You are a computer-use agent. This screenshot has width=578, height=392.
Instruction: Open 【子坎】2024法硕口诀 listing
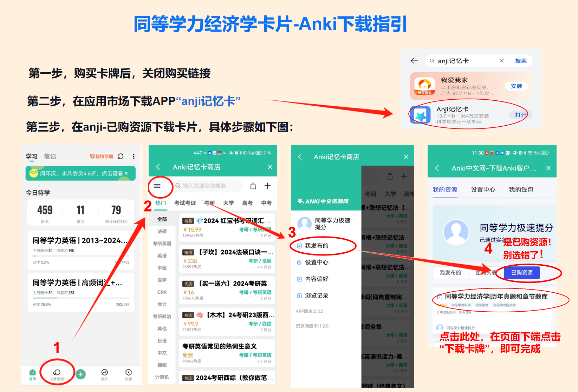(227, 259)
